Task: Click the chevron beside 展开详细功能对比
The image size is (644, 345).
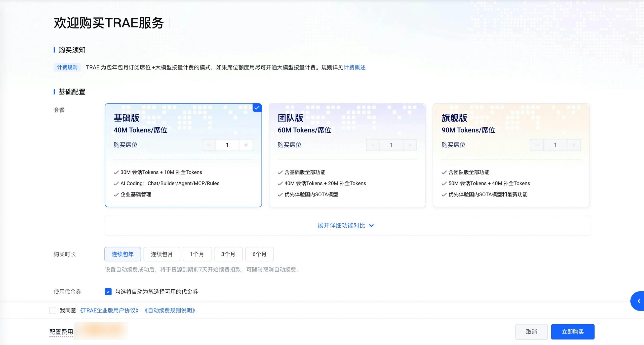Action: pos(371,226)
